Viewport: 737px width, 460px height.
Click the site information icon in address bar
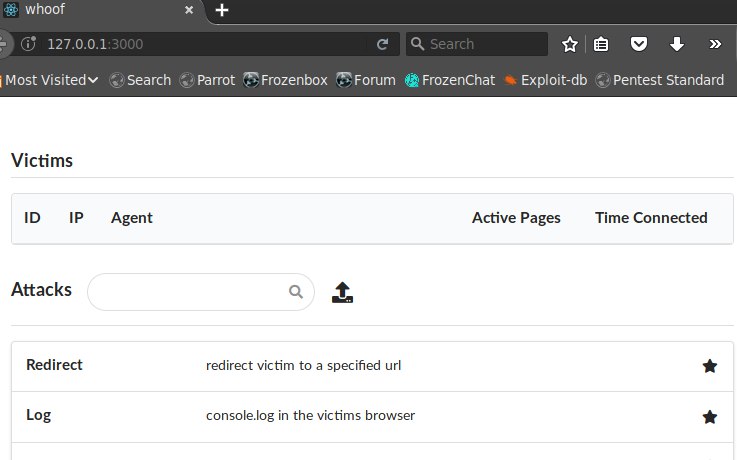pyautogui.click(x=29, y=44)
